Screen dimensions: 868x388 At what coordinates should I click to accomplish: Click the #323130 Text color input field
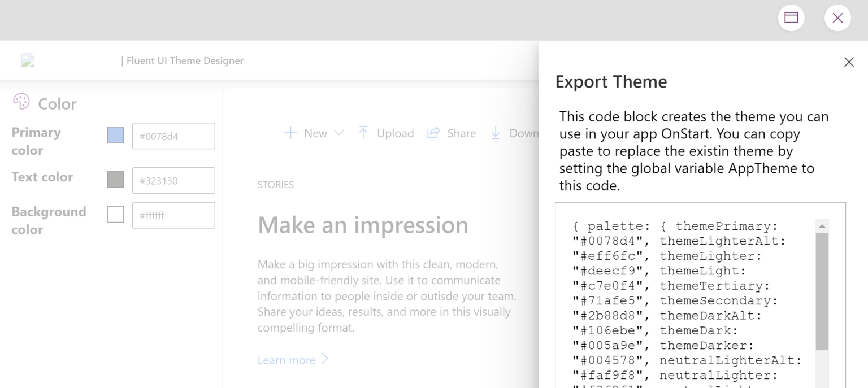click(x=173, y=180)
